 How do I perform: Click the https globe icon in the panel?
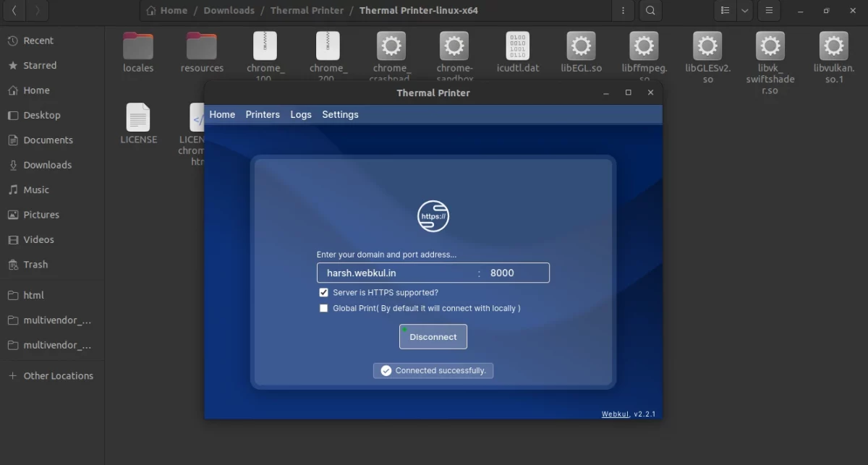click(x=433, y=216)
